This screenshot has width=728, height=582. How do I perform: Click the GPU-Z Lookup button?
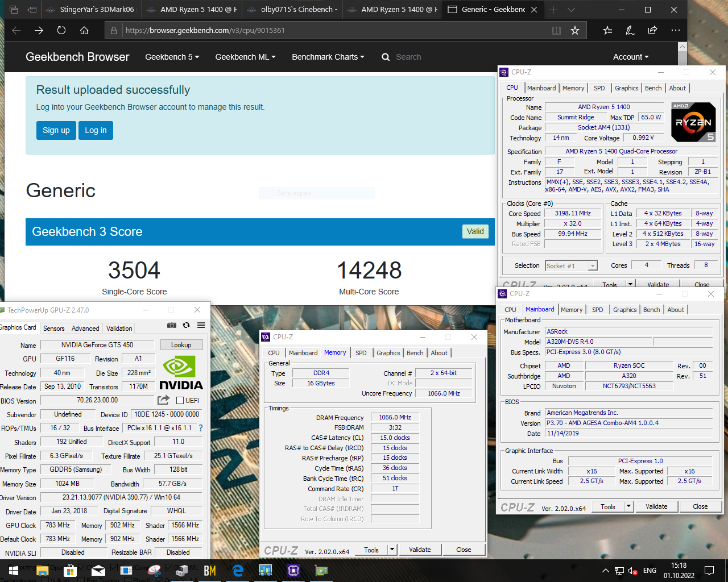181,345
